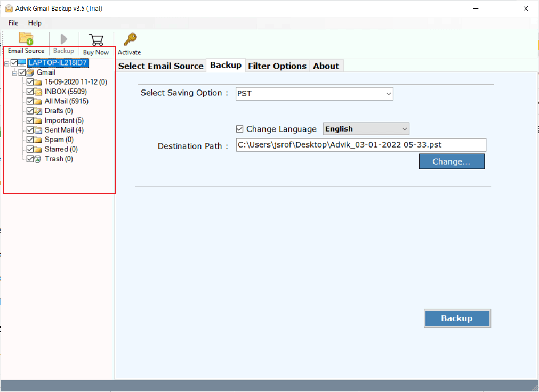Click the Spam folder icon
Viewport: 539px width, 392px height.
click(38, 140)
